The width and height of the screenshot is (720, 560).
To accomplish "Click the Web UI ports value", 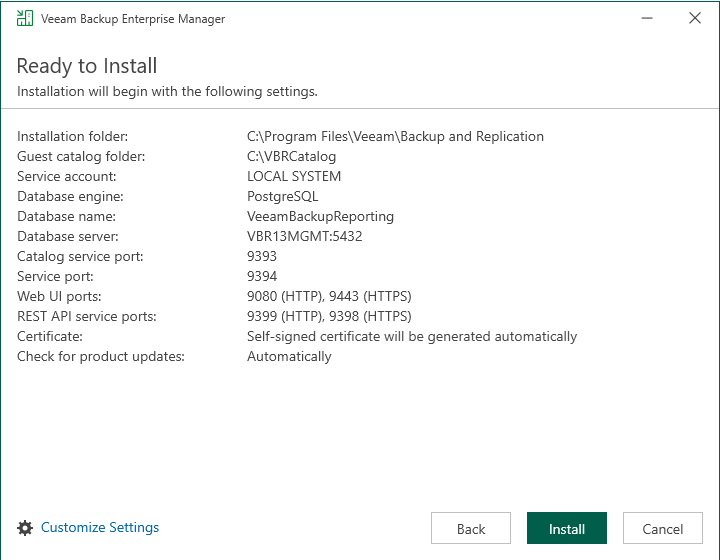I will coord(329,296).
